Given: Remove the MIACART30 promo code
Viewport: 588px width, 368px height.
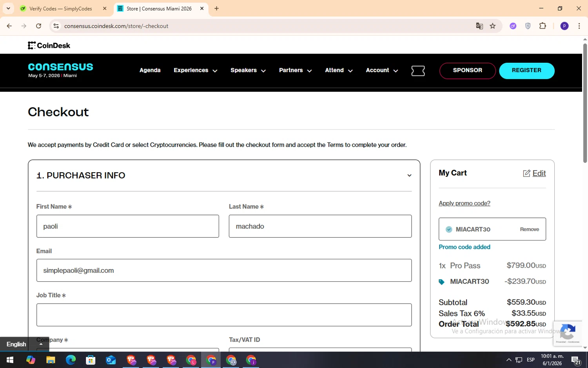Looking at the screenshot, I should tap(529, 230).
